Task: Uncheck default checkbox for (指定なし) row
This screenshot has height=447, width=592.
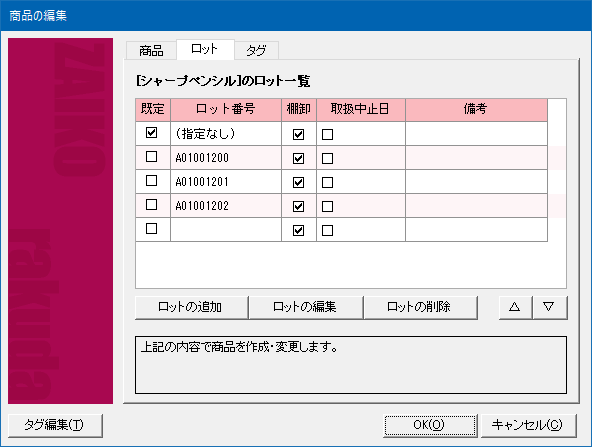Action: [x=151, y=133]
